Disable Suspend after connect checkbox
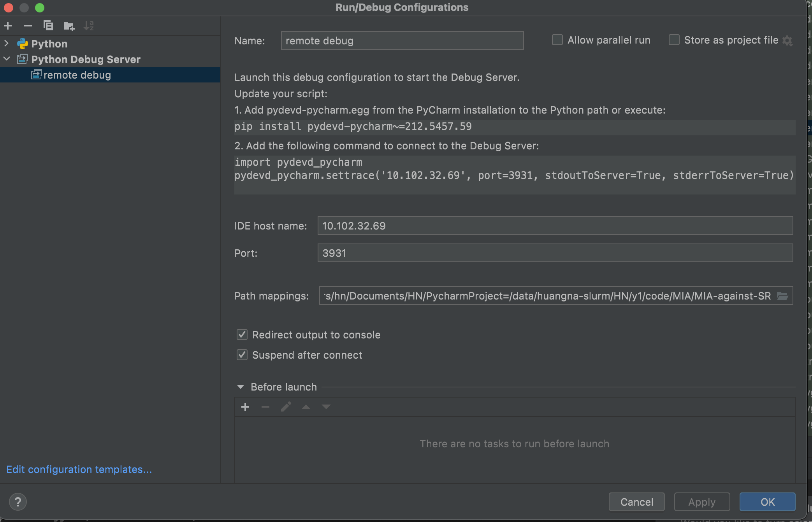Image resolution: width=812 pixels, height=522 pixels. pyautogui.click(x=242, y=355)
